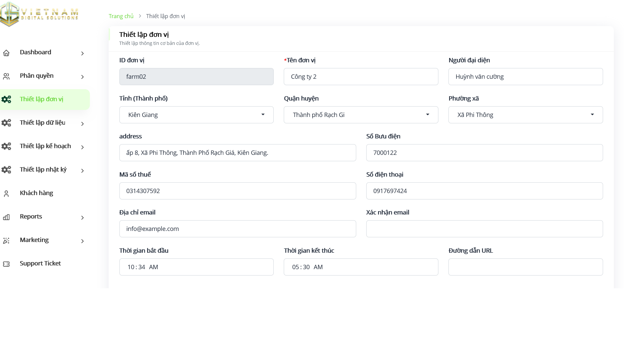644x362 pixels.
Task: Open the Phường xã dropdown
Action: click(x=525, y=115)
